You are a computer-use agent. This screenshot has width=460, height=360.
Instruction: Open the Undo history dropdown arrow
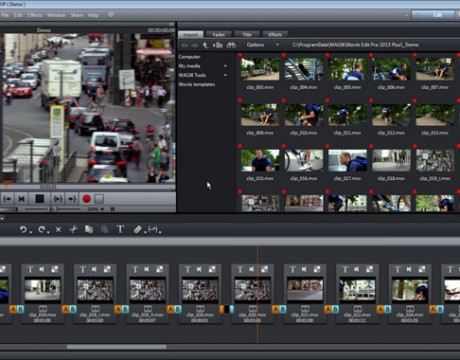click(31, 232)
